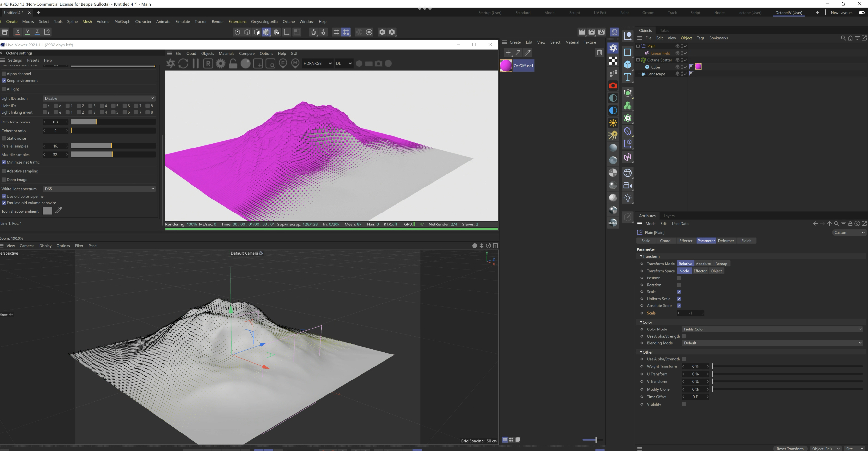The image size is (868, 451).
Task: Pause rendering in the Live Viewer
Action: [x=195, y=63]
